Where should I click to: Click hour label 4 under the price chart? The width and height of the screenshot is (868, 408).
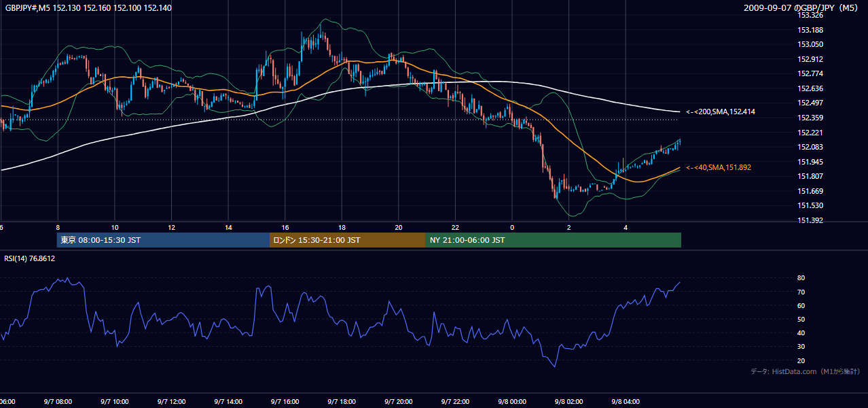pyautogui.click(x=626, y=227)
